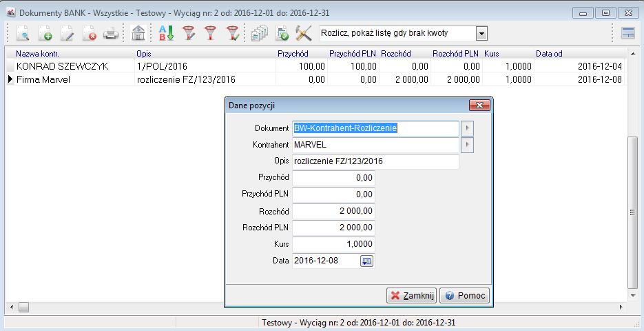Screen dimensions: 644x331
Task: Click the Kontrahent field containing MARVEL
Action: [x=375, y=145]
